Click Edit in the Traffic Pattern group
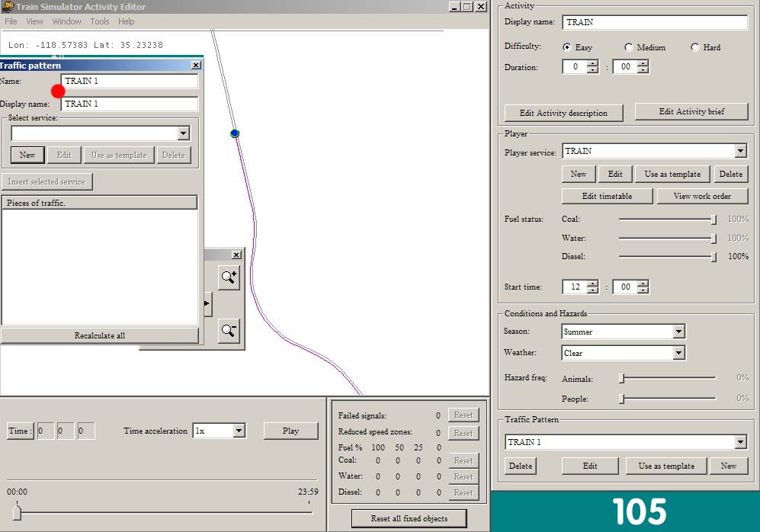The width and height of the screenshot is (760, 532). [x=590, y=466]
